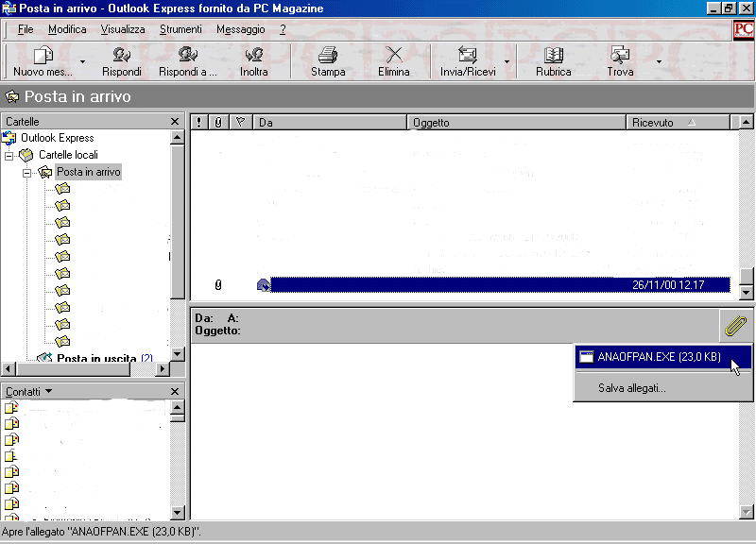Click the Outlook Express root folder icon

click(x=9, y=138)
